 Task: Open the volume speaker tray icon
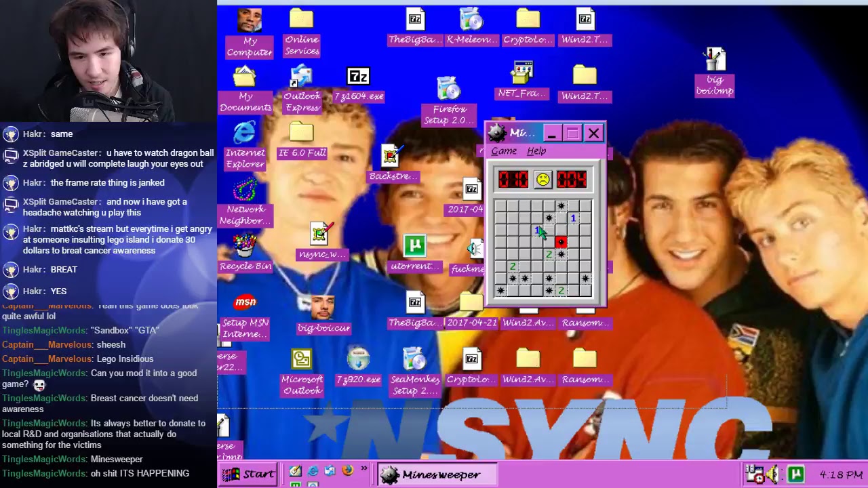(772, 474)
